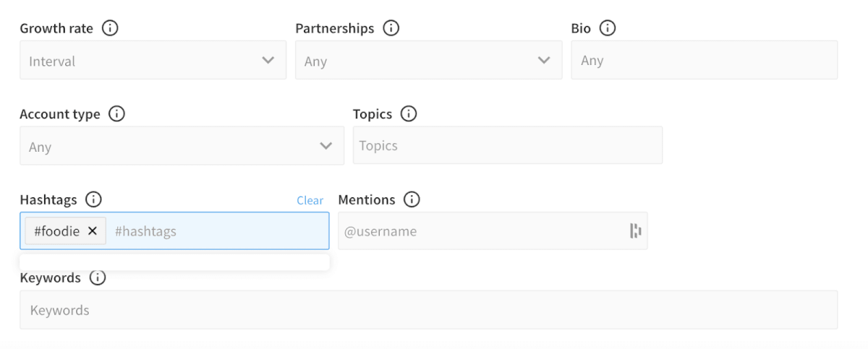Remove the #foodie hashtag tag

click(x=93, y=231)
